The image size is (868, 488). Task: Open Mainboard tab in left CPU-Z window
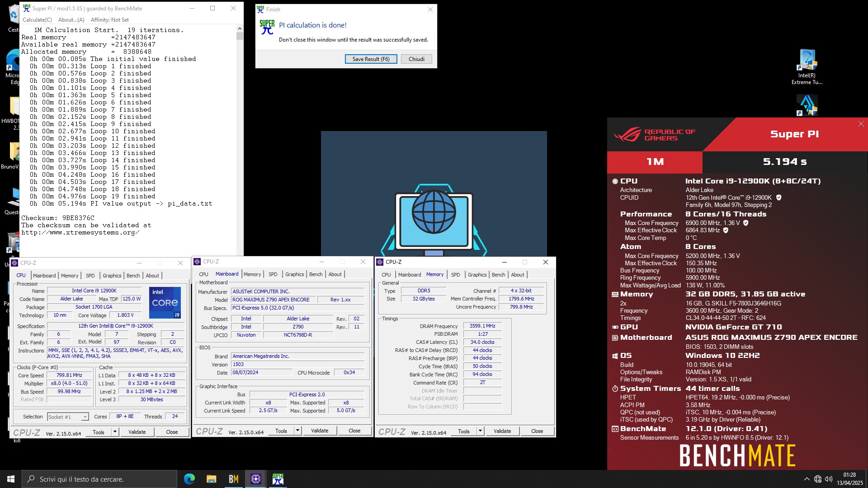point(44,276)
